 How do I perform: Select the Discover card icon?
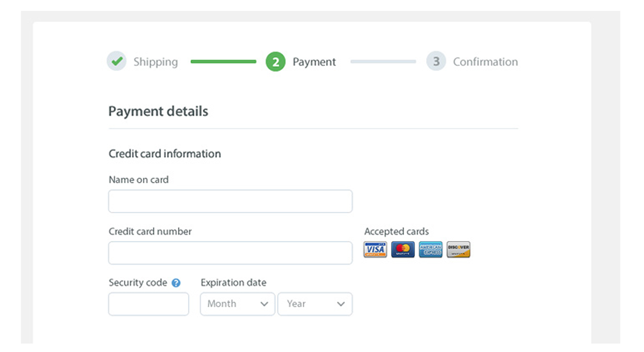[458, 249]
